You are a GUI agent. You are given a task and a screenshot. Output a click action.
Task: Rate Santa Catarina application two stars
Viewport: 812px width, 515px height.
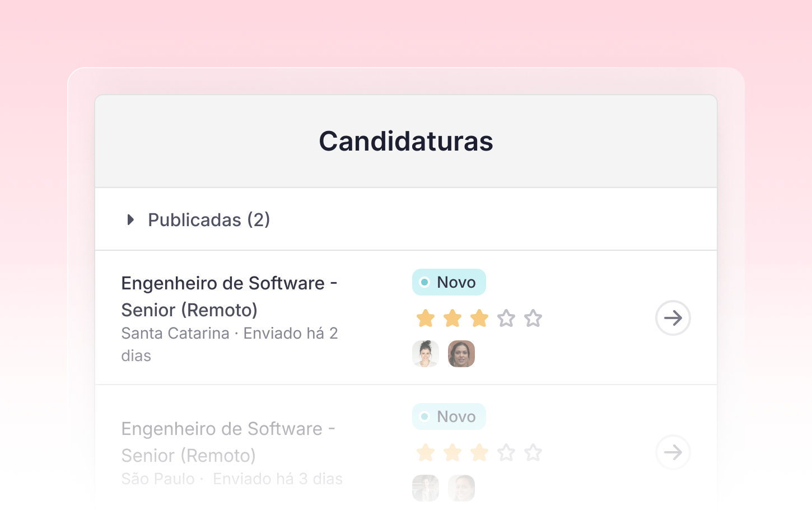coord(452,319)
